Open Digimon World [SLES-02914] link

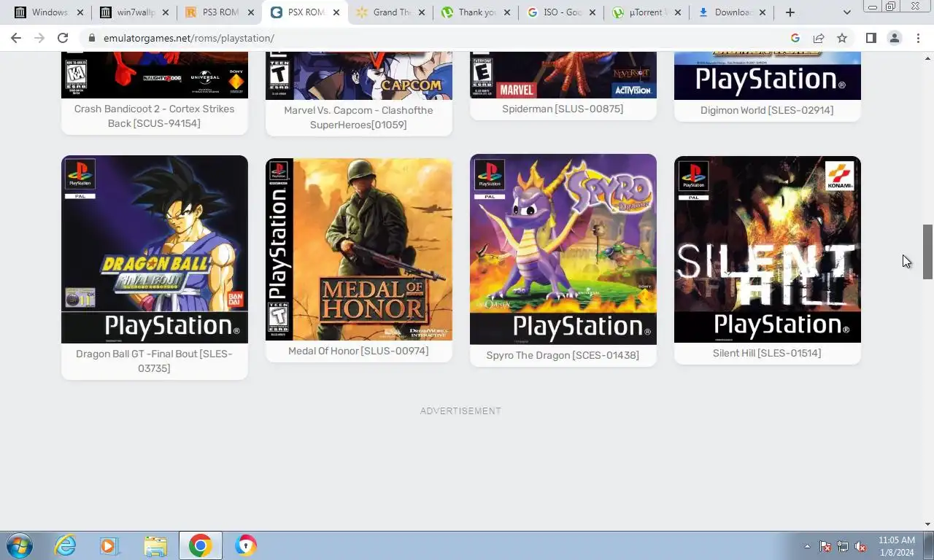767,110
